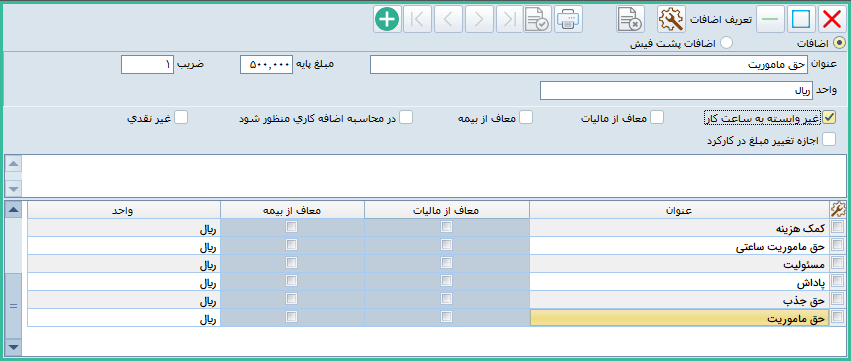Tick the row selector for پاداش
This screenshot has width=851, height=361.
click(838, 281)
